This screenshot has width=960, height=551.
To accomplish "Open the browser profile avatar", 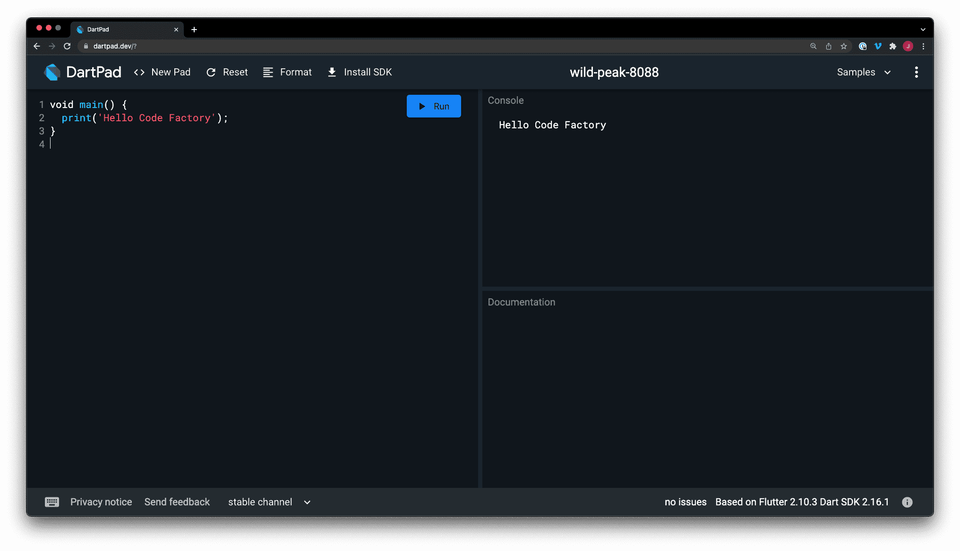I will coord(908,46).
